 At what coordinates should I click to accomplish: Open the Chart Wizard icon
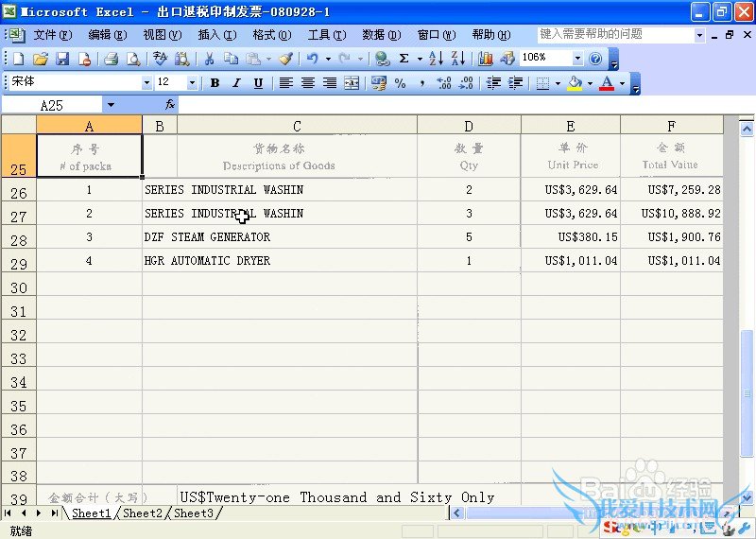click(x=486, y=59)
